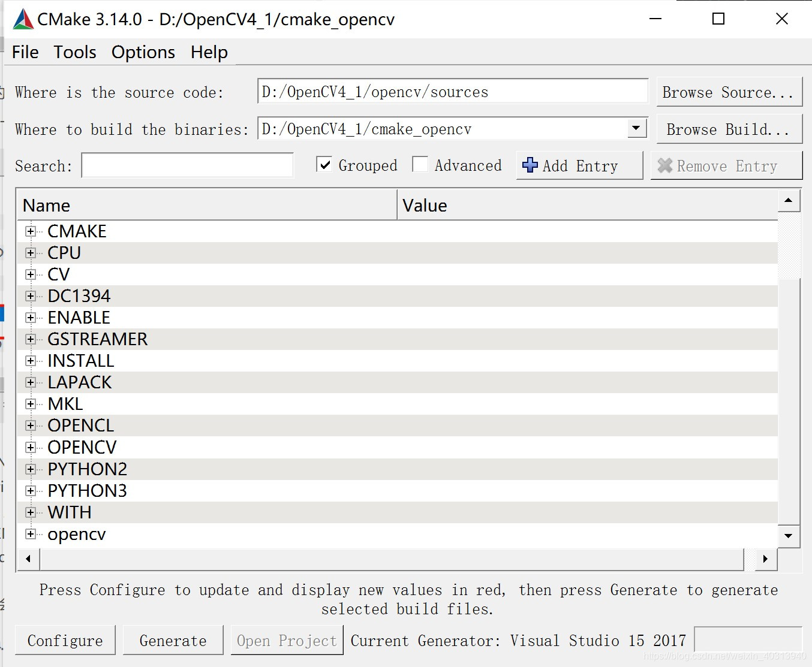Screen dimensions: 812x667
Task: Expand the CV group
Action: pos(31,274)
